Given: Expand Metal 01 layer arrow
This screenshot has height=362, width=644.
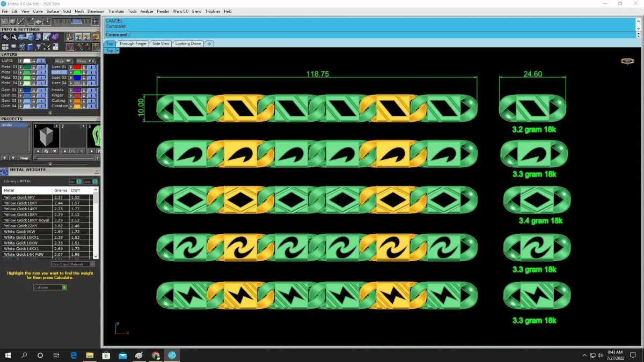Looking at the screenshot, I should point(21,67).
